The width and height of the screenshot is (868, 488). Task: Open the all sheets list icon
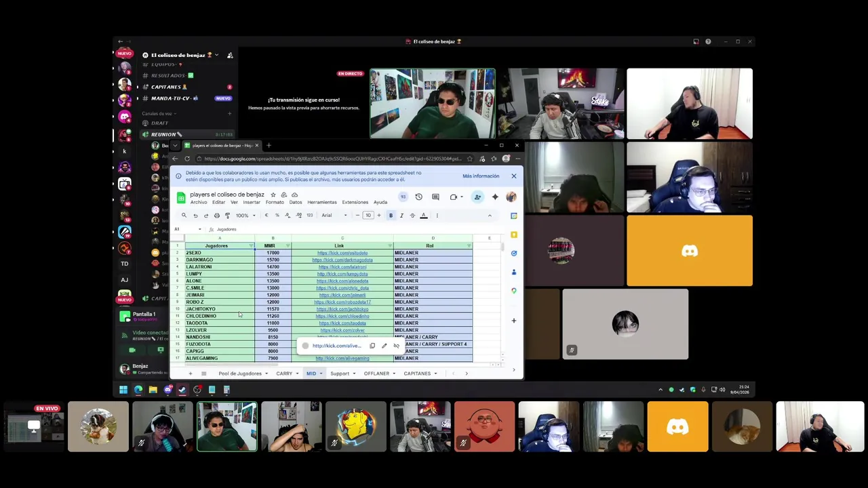click(203, 373)
